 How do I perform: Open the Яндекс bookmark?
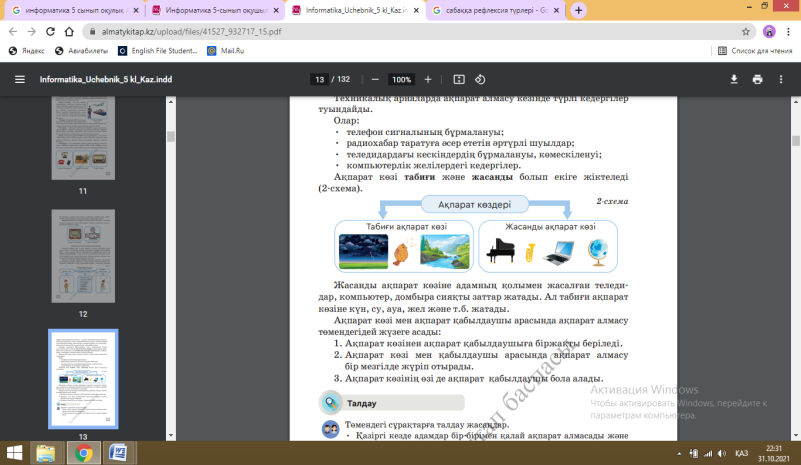coord(27,51)
